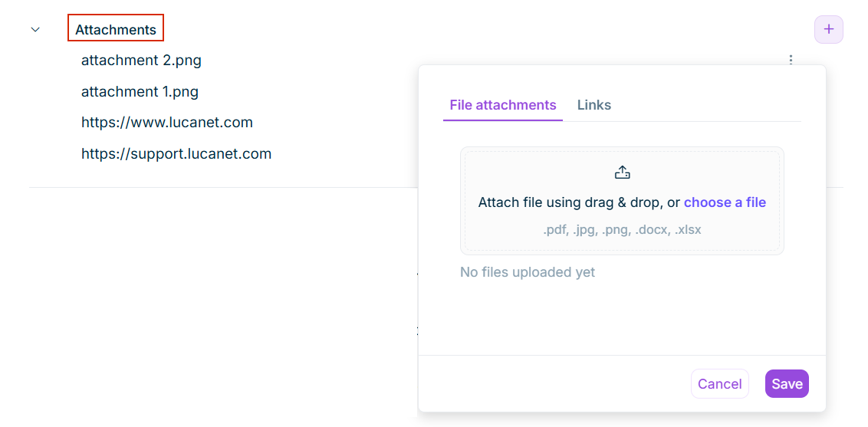Open attachment 2.png
This screenshot has width=868, height=427.
click(141, 60)
